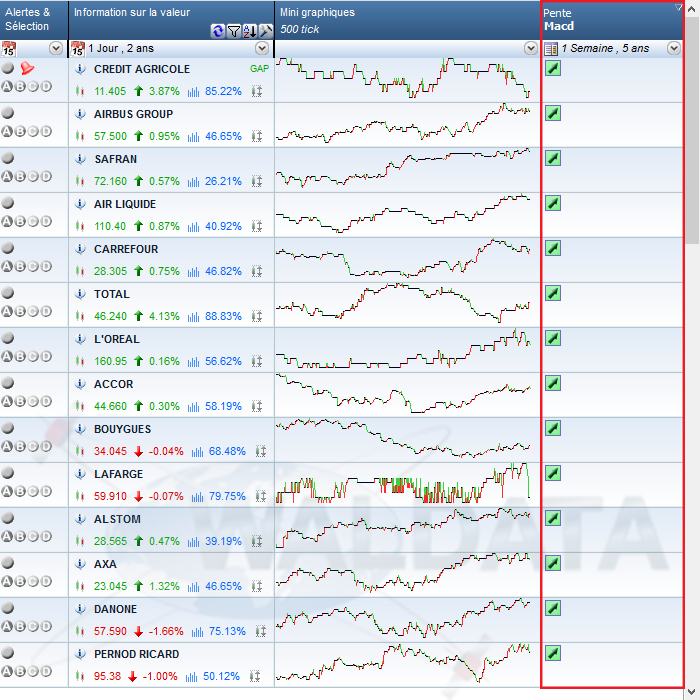The width and height of the screenshot is (700, 700).
Task: Click the 4.13% change value for TOTAL
Action: click(x=164, y=317)
